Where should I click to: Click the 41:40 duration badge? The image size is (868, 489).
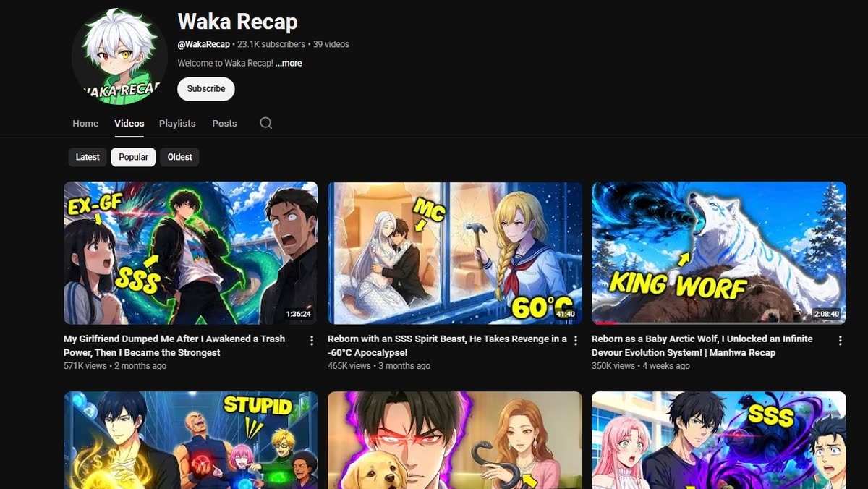pos(566,315)
